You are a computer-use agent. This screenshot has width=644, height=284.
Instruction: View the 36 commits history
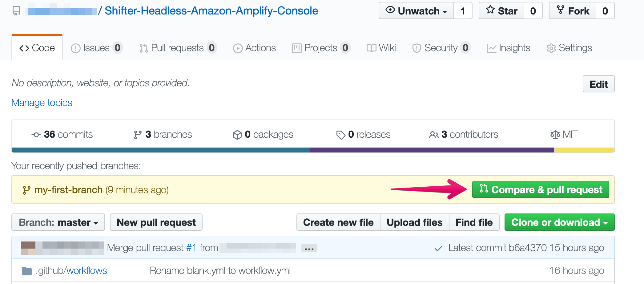pyautogui.click(x=62, y=135)
